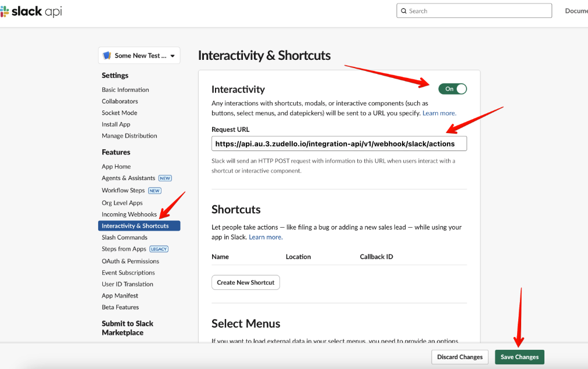Image resolution: width=588 pixels, height=369 pixels.
Task: Click the LEGACY badge beside Steps from Apps
Action: tap(159, 249)
